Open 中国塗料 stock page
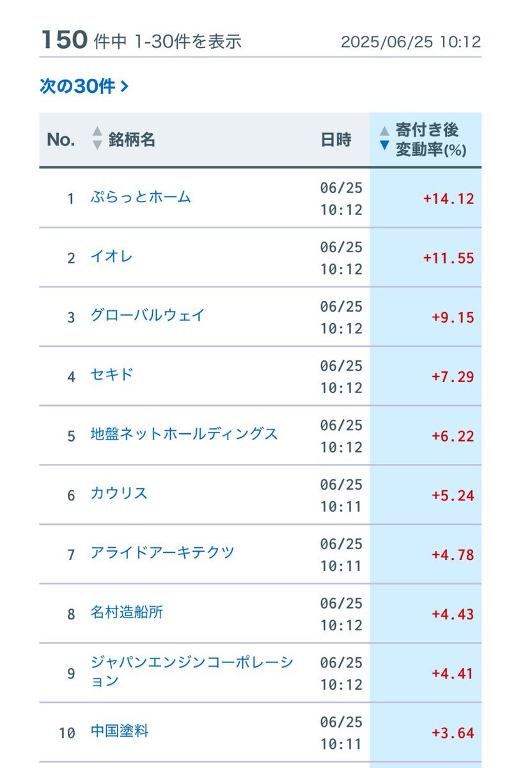The height and width of the screenshot is (768, 532). (x=120, y=731)
